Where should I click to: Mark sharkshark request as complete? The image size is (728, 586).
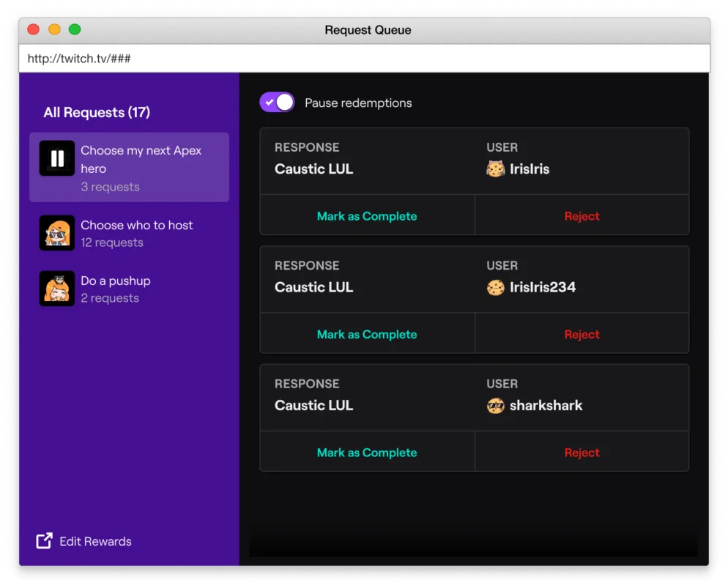point(367,453)
